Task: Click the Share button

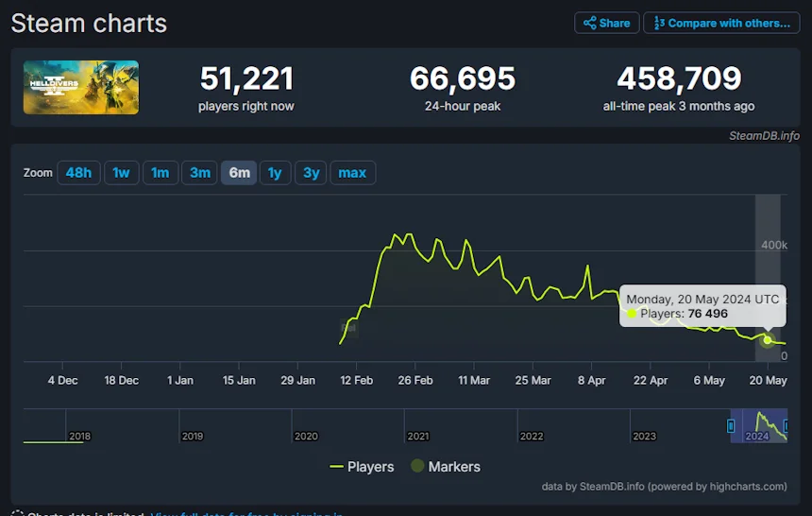Action: pos(606,23)
